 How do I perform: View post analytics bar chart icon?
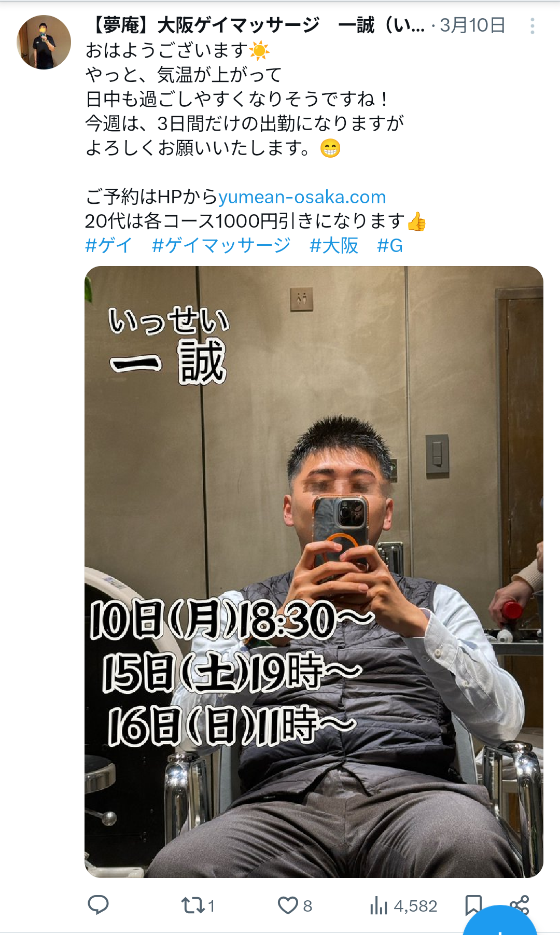(379, 906)
